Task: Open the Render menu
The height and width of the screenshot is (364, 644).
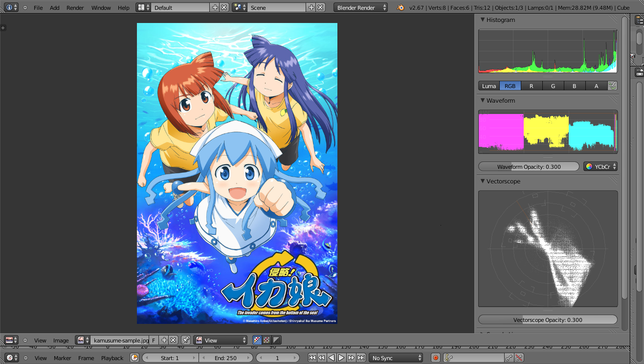Action: [75, 8]
